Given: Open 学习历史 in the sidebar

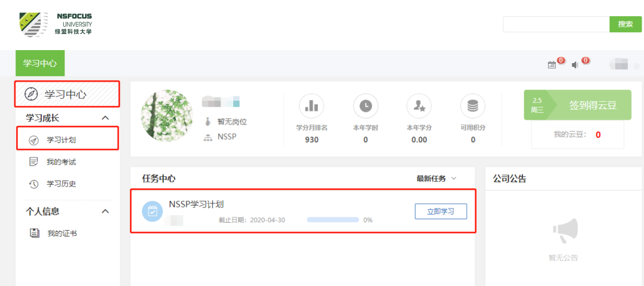Looking at the screenshot, I should (x=61, y=184).
